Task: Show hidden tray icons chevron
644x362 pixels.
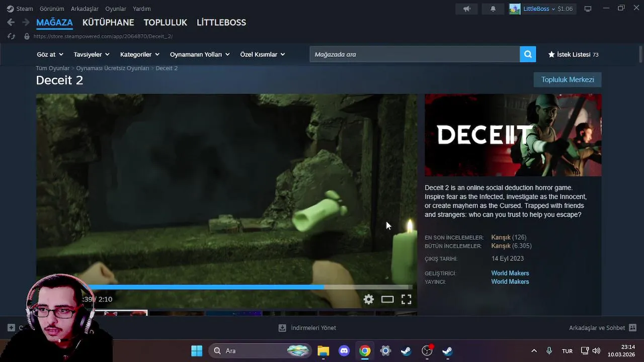Action: pos(534,350)
